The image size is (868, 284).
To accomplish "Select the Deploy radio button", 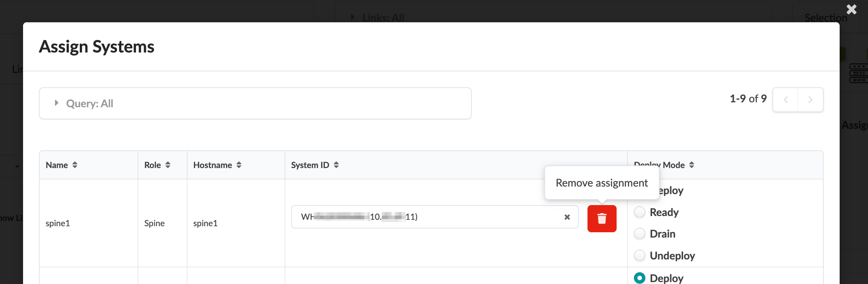I will (x=639, y=278).
